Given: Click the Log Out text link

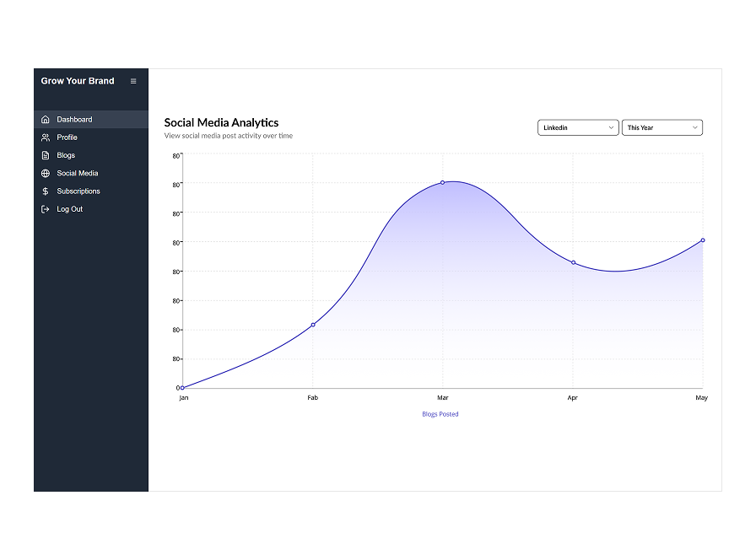Looking at the screenshot, I should pos(70,209).
